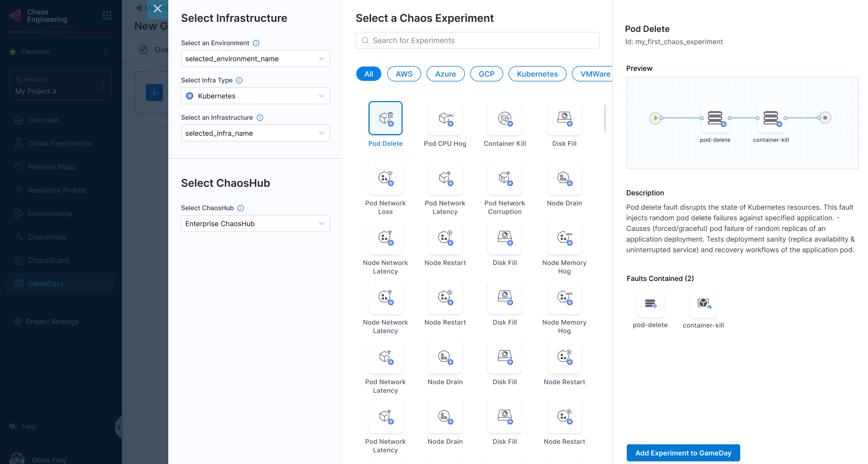Expand the Kubernetes infra type dropdown
This screenshot has height=464, width=868.
tap(255, 96)
